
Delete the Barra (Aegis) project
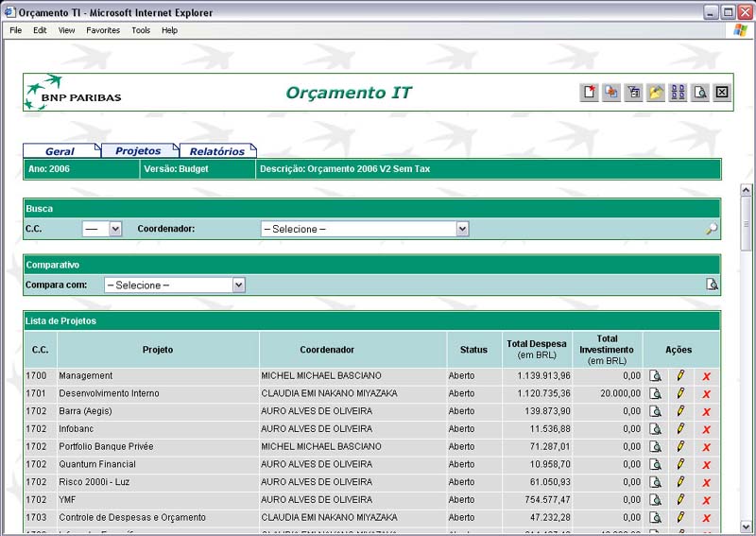click(706, 412)
